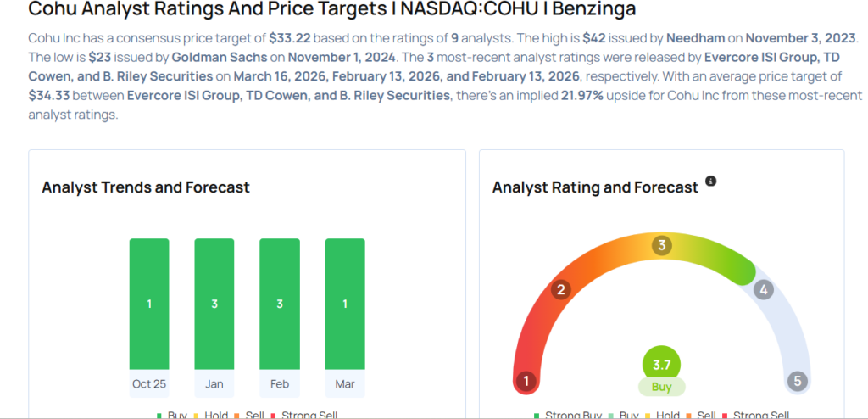Click the Needham analyst name in the summary

(x=698, y=39)
